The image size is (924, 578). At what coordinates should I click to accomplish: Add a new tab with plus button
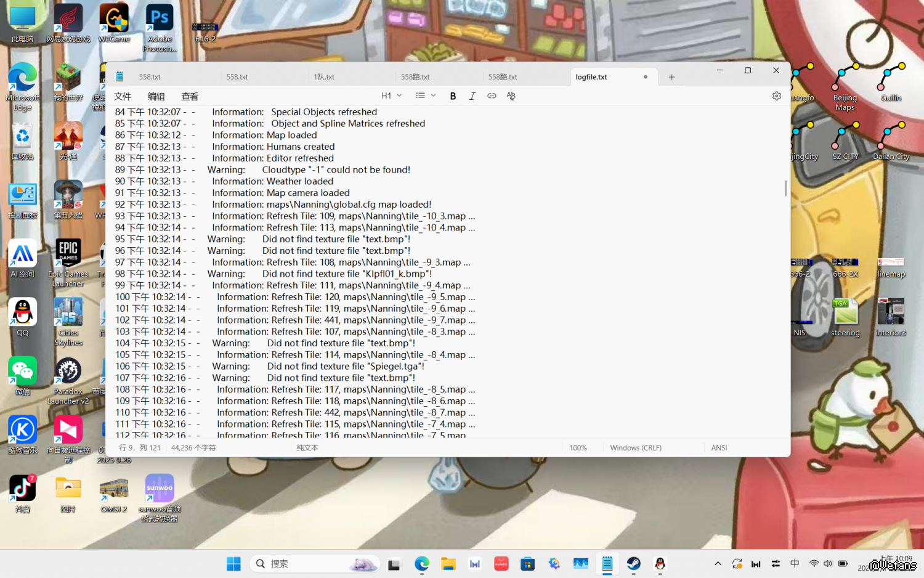coord(671,77)
